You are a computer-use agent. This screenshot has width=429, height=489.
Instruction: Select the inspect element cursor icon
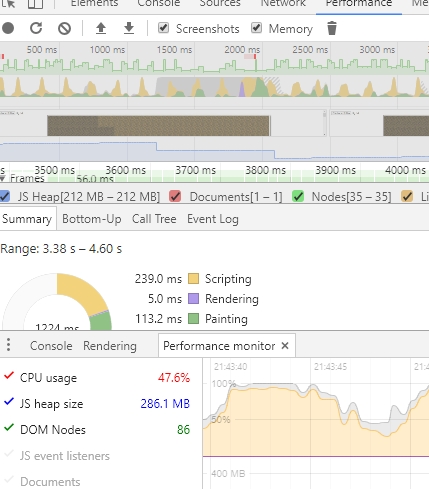(x=9, y=3)
